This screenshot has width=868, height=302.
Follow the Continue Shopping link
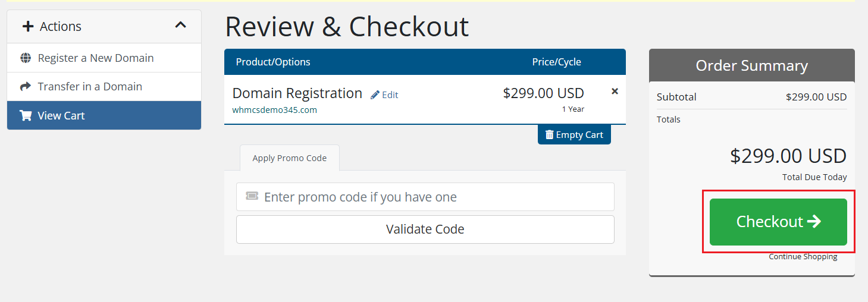(x=803, y=257)
